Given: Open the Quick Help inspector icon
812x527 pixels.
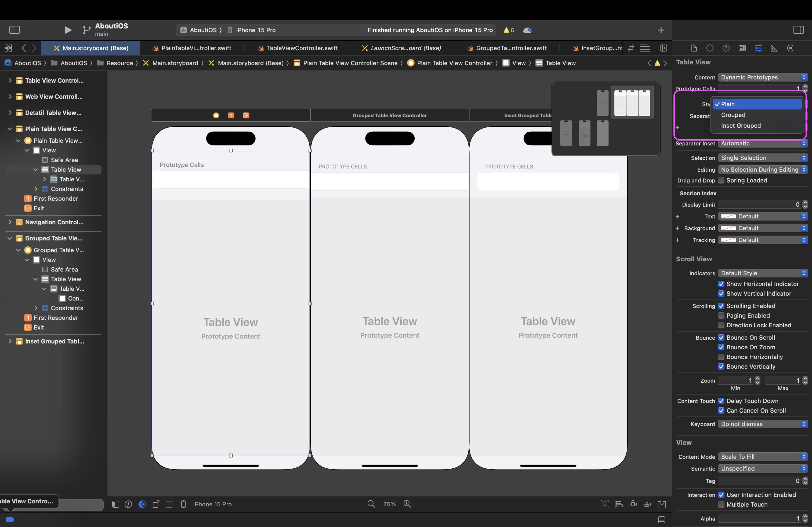Looking at the screenshot, I should point(726,48).
